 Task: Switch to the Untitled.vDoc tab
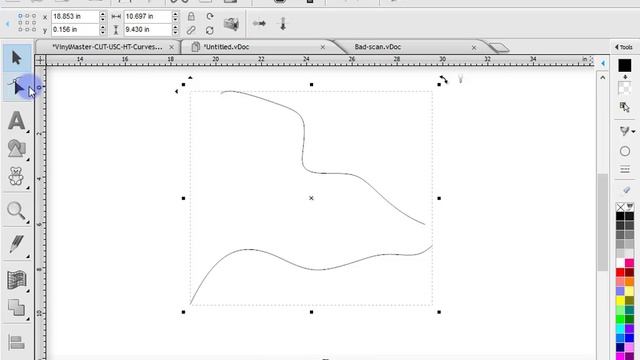coord(227,47)
